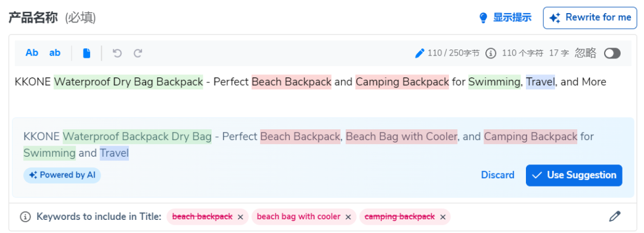Undo the last title edit
This screenshot has height=233, width=644.
117,53
